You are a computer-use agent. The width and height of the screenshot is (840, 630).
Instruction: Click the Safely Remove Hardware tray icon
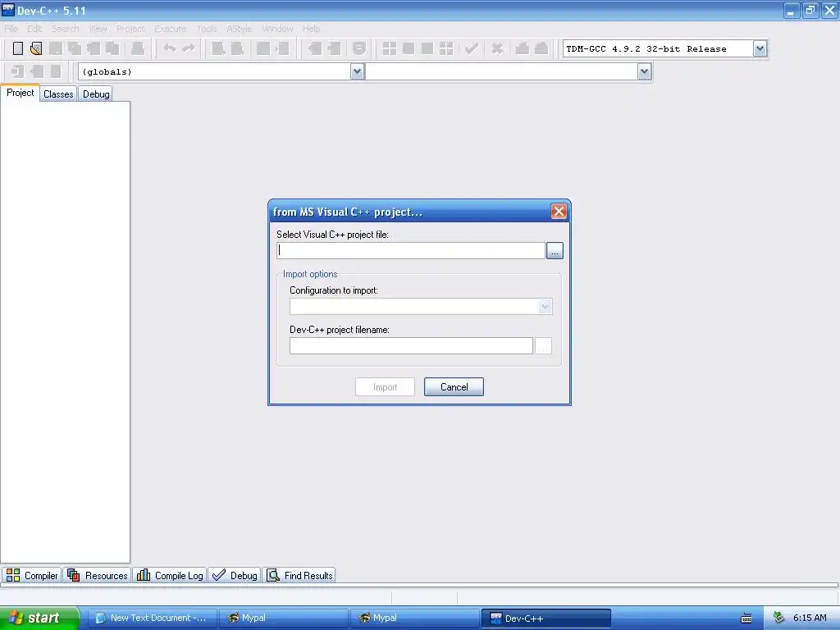(x=778, y=618)
